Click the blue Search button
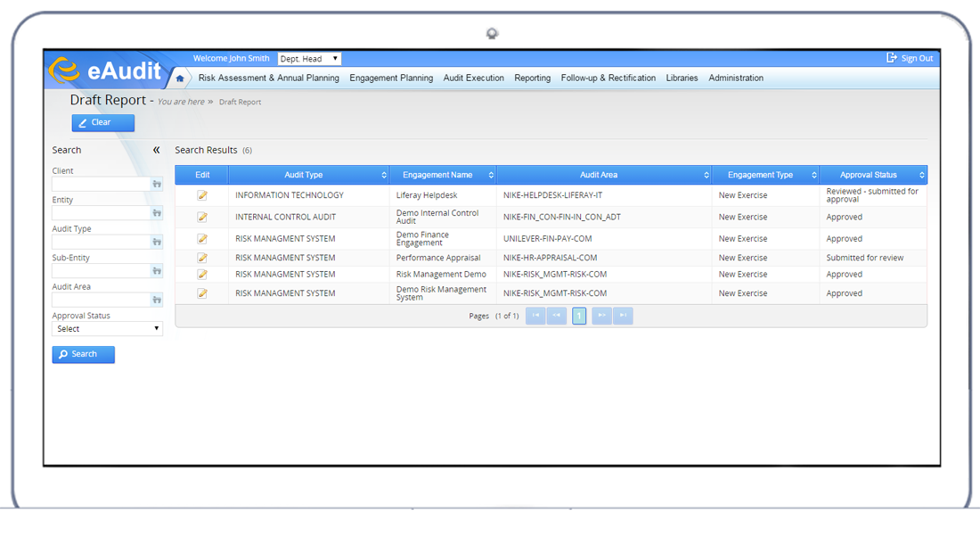Image resolution: width=980 pixels, height=535 pixels. click(x=84, y=354)
